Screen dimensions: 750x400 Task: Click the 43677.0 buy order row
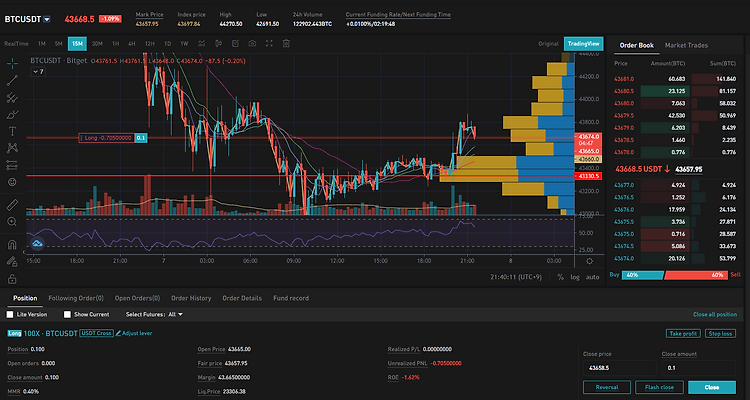pos(675,185)
